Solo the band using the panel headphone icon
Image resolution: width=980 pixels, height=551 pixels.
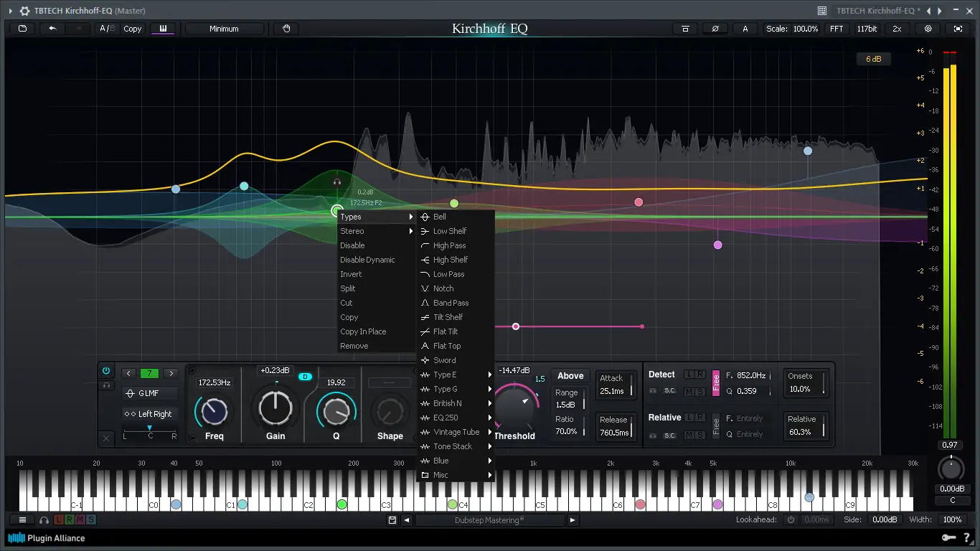click(x=106, y=385)
